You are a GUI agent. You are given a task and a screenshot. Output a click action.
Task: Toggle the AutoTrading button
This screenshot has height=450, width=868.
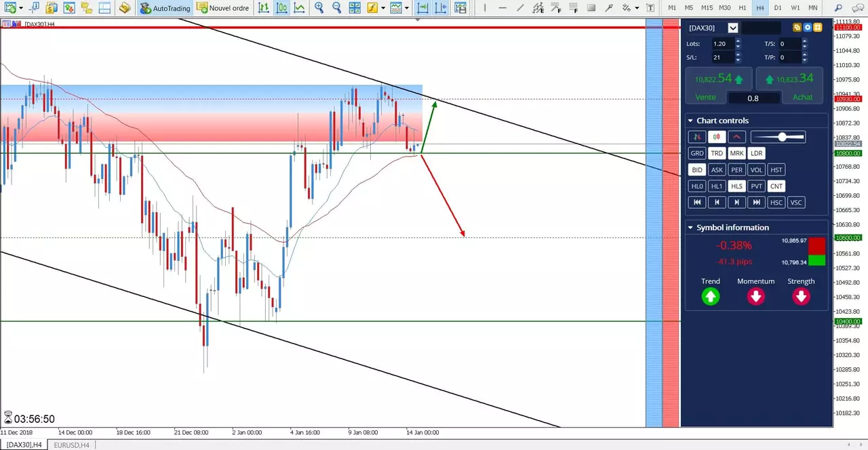(165, 8)
